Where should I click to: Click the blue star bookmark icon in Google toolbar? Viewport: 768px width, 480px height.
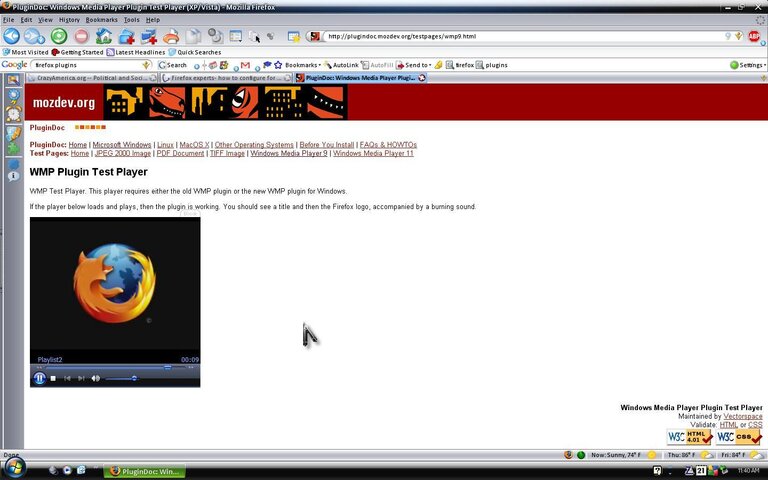[x=278, y=65]
